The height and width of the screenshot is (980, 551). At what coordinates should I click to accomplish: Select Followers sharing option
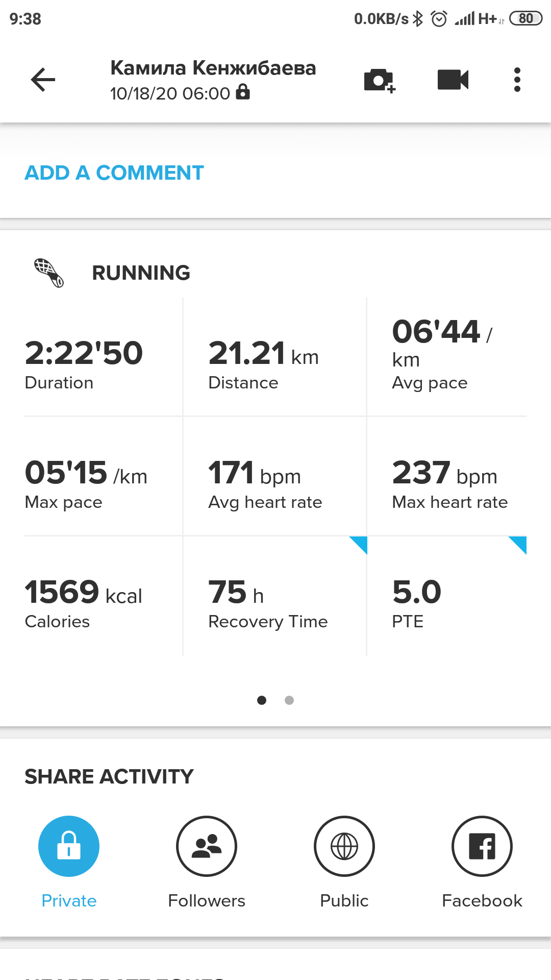[x=207, y=846]
